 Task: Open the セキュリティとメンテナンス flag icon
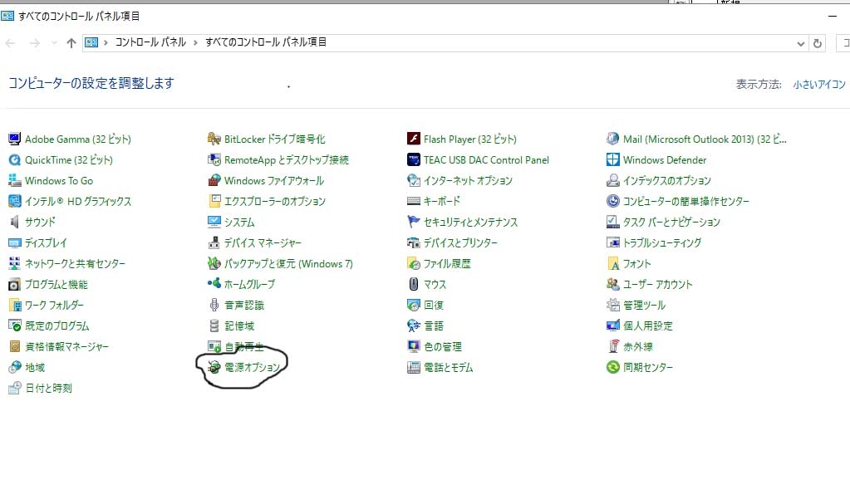point(414,222)
